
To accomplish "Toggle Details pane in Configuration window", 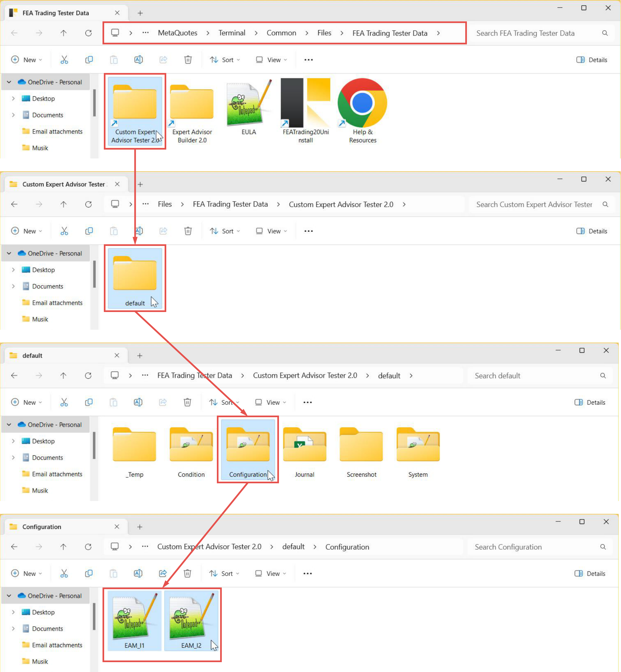I will coord(590,573).
